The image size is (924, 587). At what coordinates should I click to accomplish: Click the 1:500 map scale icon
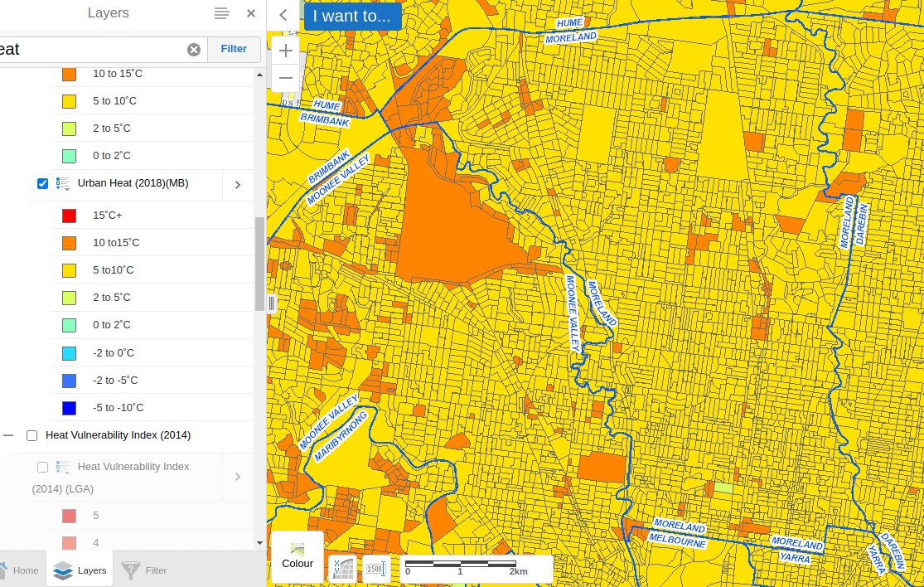click(375, 568)
